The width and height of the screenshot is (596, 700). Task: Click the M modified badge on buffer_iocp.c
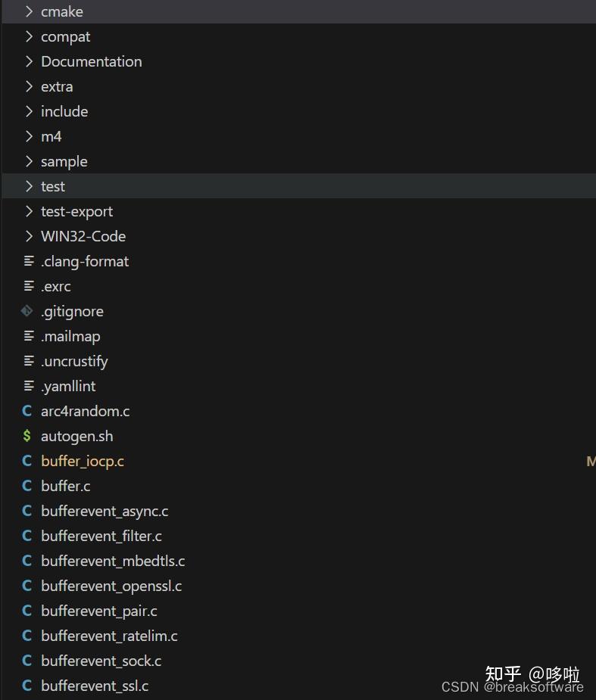pos(591,461)
